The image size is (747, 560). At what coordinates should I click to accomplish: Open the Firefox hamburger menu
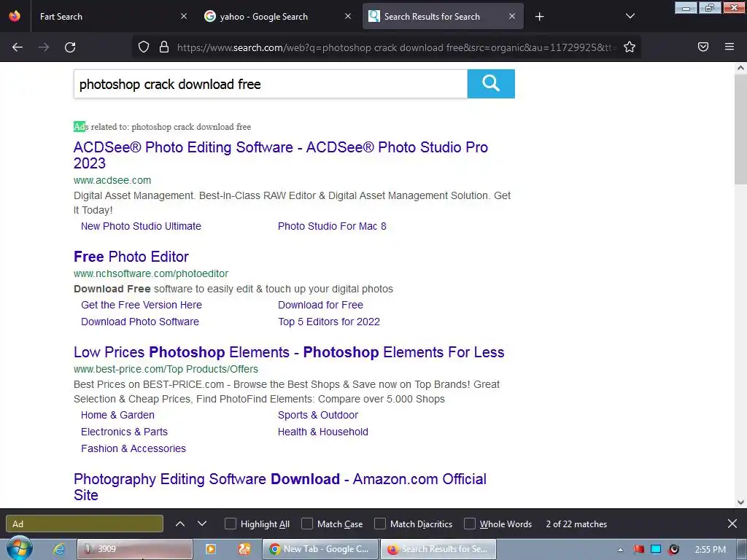[729, 47]
